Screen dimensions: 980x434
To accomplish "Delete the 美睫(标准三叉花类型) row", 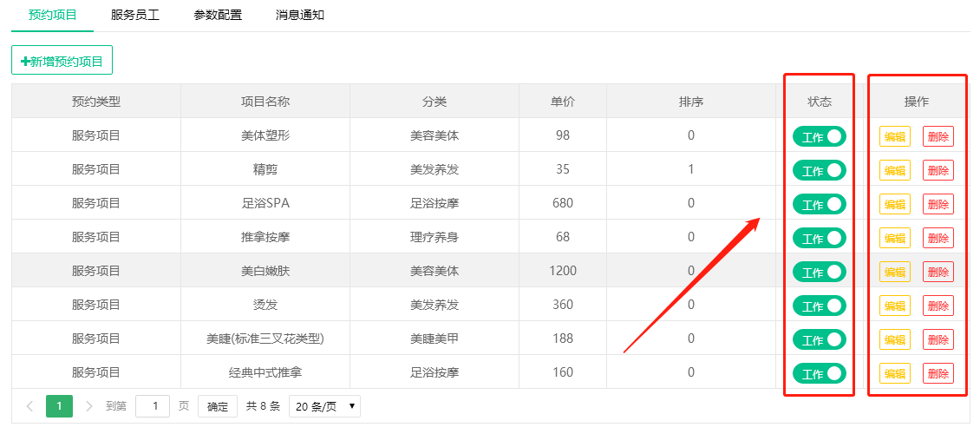I will click(x=938, y=339).
